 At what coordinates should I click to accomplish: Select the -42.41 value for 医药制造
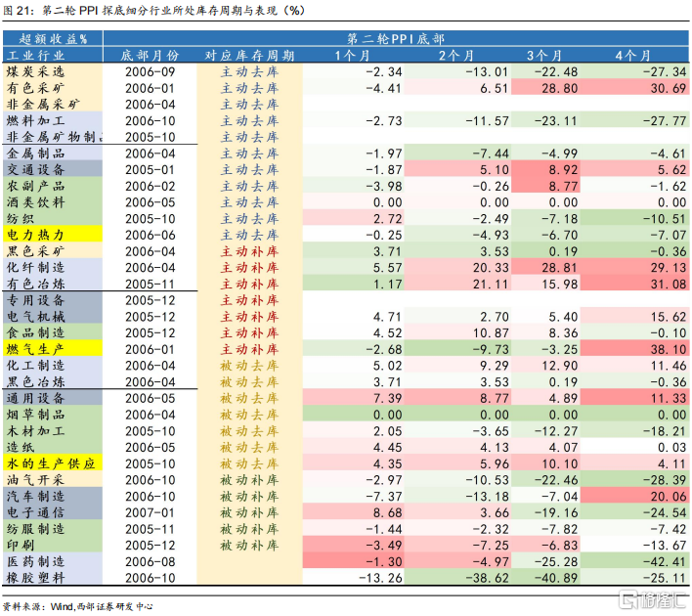tap(665, 561)
